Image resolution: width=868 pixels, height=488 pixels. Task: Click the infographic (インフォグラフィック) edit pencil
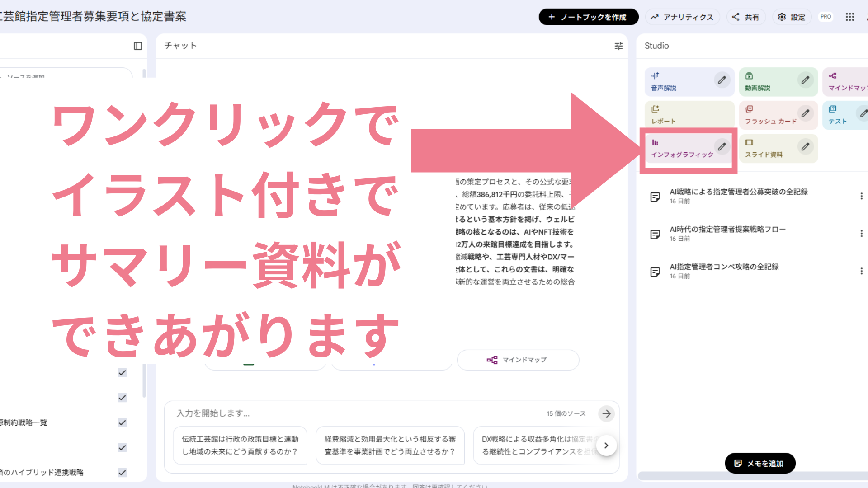tap(722, 147)
